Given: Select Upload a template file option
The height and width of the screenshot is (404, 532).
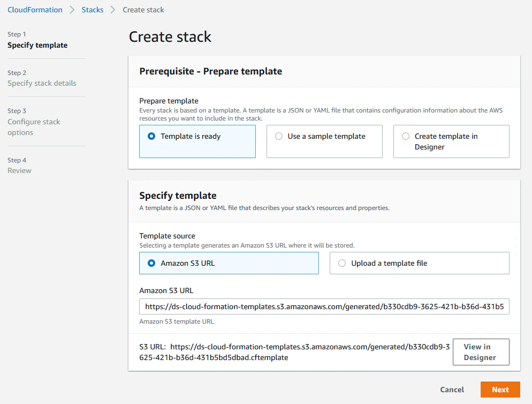Looking at the screenshot, I should (420, 263).
